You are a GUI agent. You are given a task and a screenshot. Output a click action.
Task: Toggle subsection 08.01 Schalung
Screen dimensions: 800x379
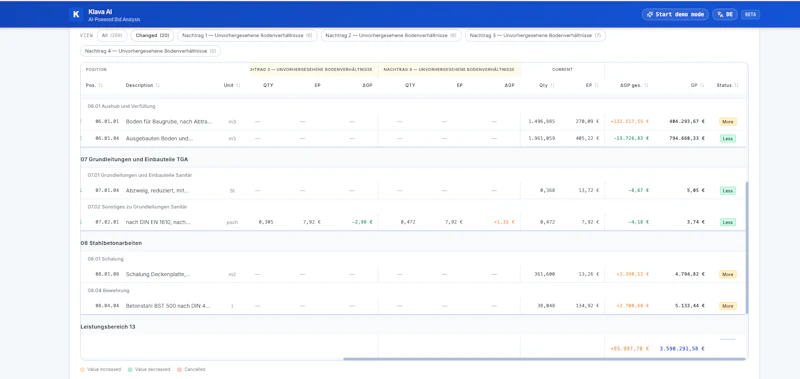106,259
